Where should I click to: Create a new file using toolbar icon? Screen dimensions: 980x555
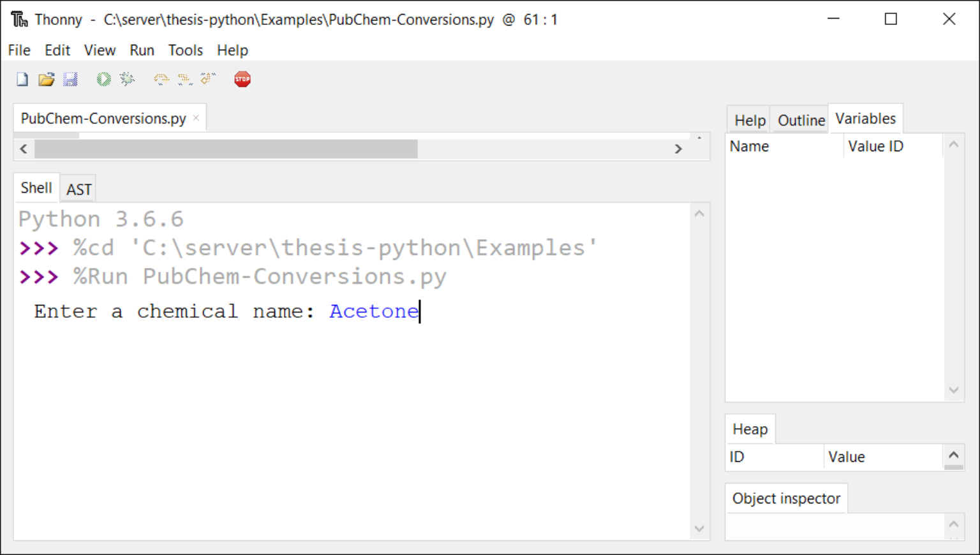22,78
